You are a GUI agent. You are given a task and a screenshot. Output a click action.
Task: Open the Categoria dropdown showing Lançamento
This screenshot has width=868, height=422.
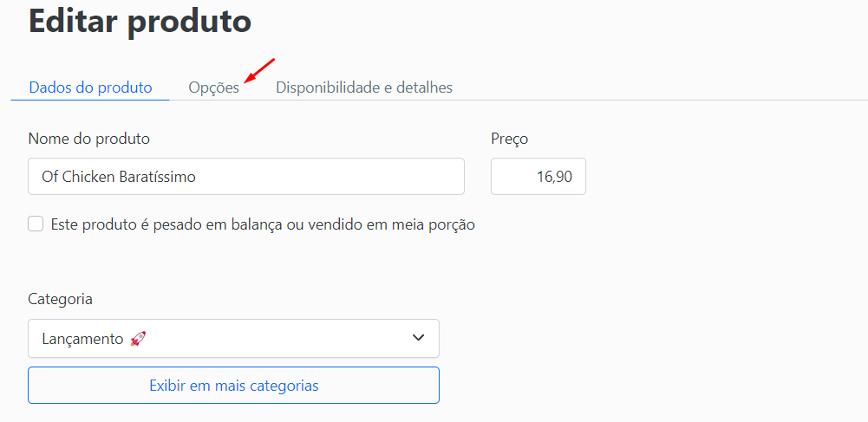[x=233, y=339]
